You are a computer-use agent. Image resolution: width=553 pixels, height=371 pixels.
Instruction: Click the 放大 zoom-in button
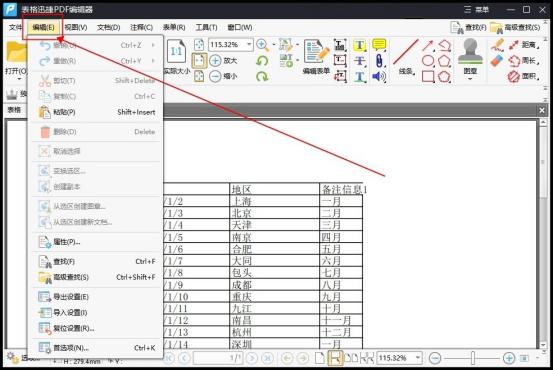pyautogui.click(x=223, y=61)
